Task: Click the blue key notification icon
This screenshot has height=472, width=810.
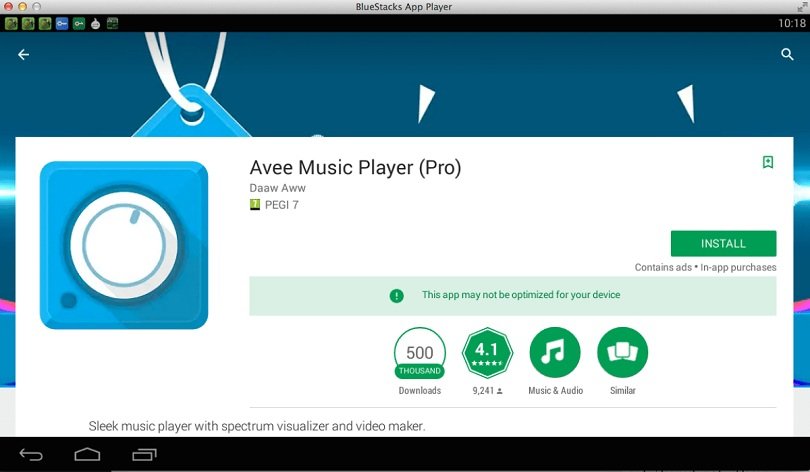Action: [x=62, y=23]
